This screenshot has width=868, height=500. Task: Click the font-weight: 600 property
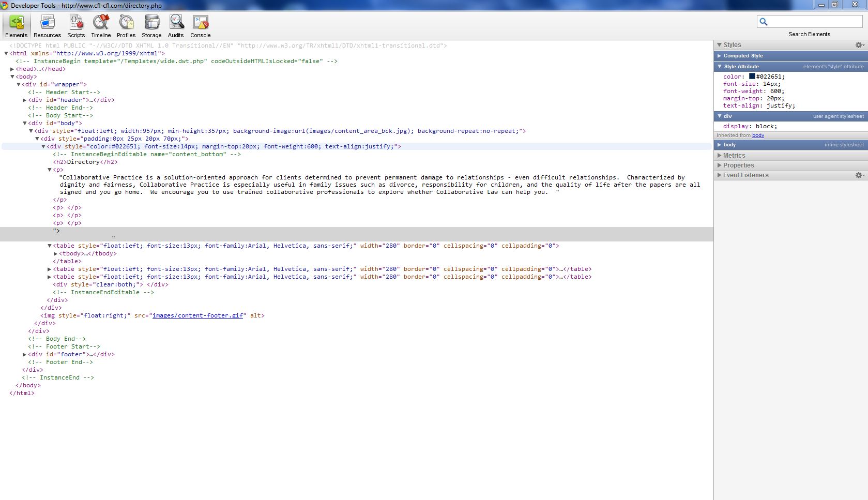point(754,91)
